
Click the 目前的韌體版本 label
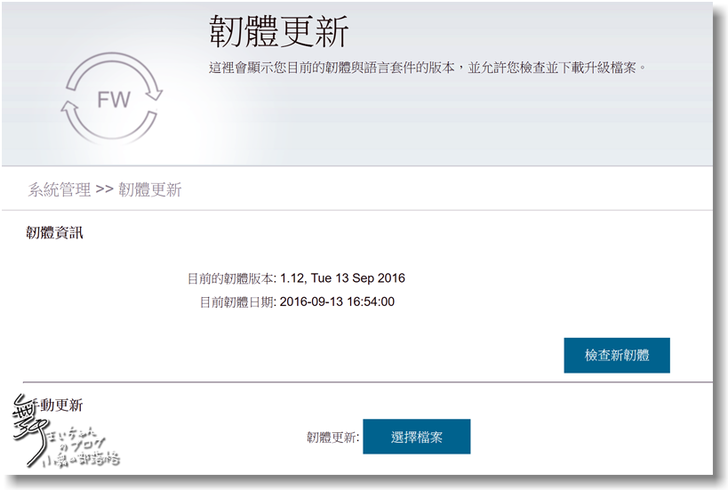231,279
